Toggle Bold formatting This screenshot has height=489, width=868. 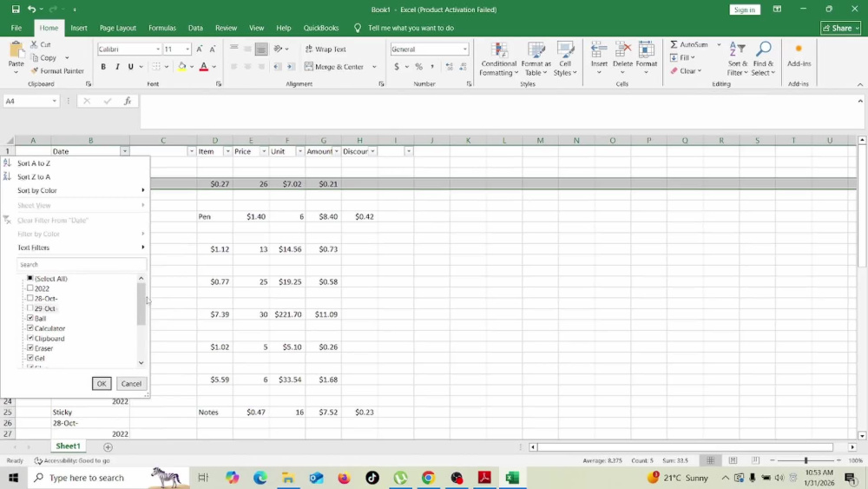103,67
